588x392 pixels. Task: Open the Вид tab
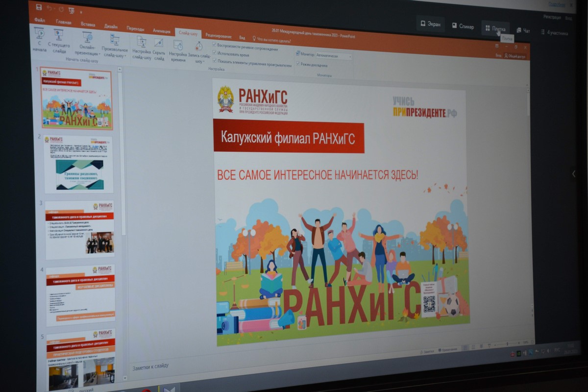242,37
